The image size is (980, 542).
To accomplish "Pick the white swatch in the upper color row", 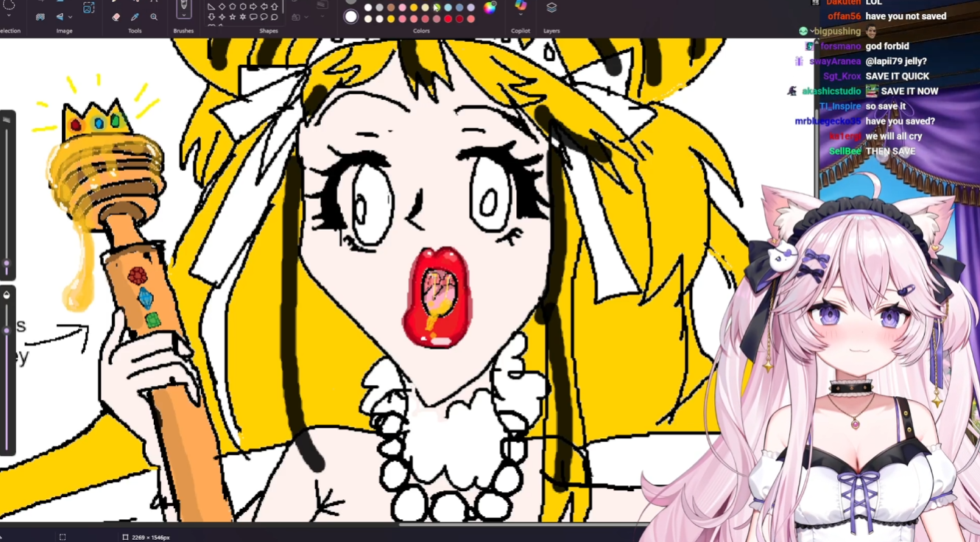I will click(x=368, y=8).
